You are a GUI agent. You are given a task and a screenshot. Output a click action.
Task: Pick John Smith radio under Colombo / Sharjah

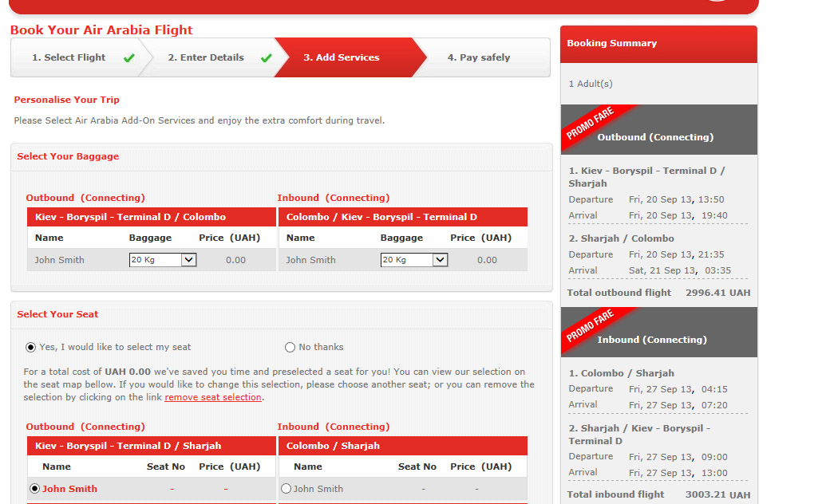point(287,489)
